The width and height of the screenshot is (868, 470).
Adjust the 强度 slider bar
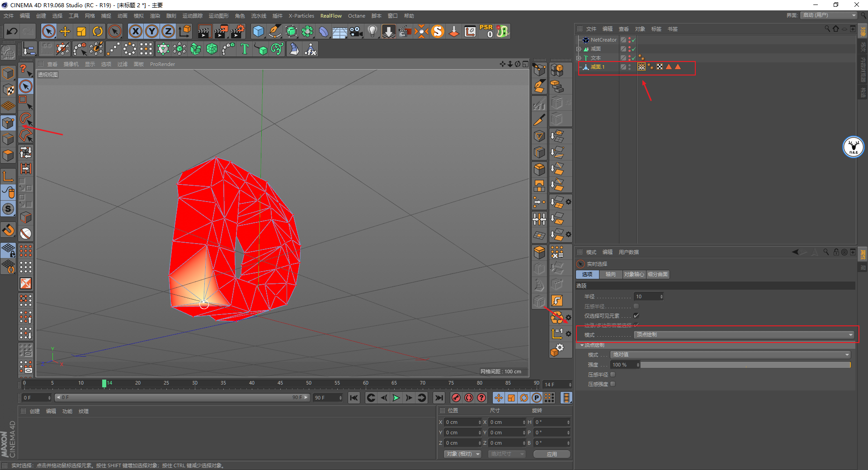pyautogui.click(x=745, y=365)
